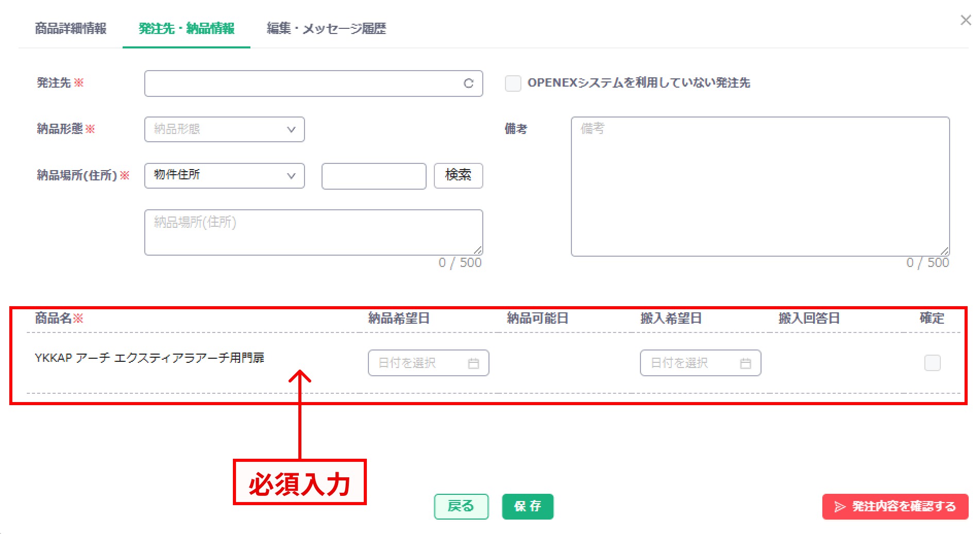The width and height of the screenshot is (980, 534).
Task: Focus the 発注先 input field
Action: pos(313,84)
